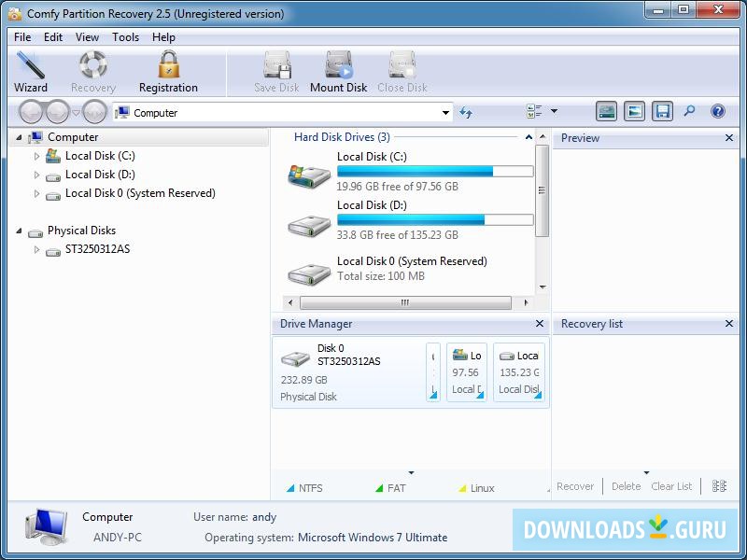Open the View menu
This screenshot has height=560, width=747.
pos(87,37)
